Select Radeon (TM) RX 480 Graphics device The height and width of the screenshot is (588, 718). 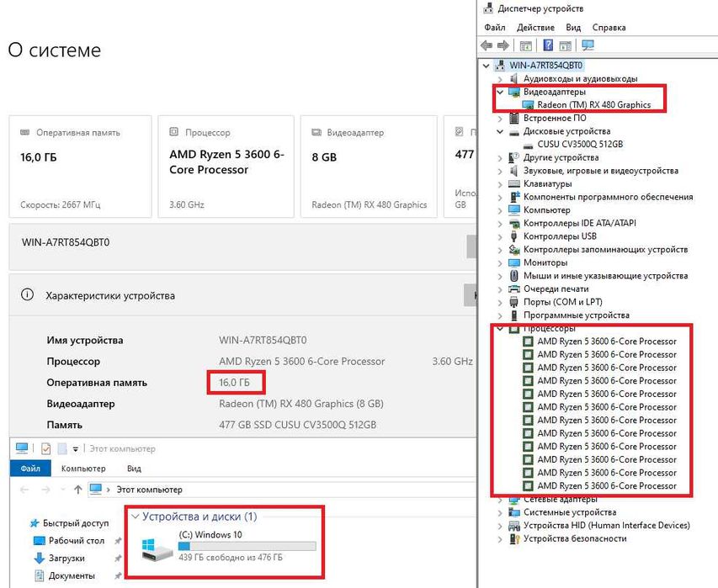(594, 105)
